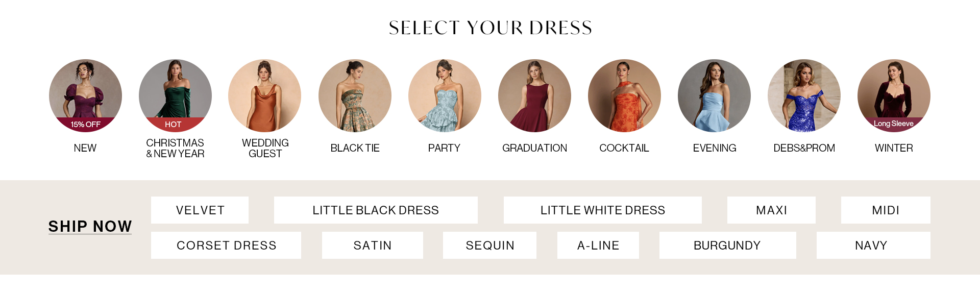
Task: Open the Wedding Guest dress image
Action: [x=265, y=96]
